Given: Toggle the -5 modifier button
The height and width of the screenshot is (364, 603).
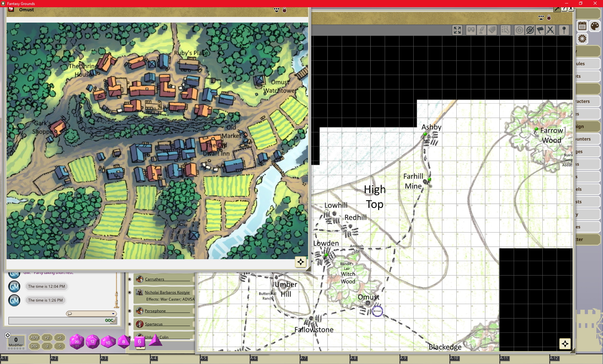Looking at the screenshot, I should [x=60, y=346].
